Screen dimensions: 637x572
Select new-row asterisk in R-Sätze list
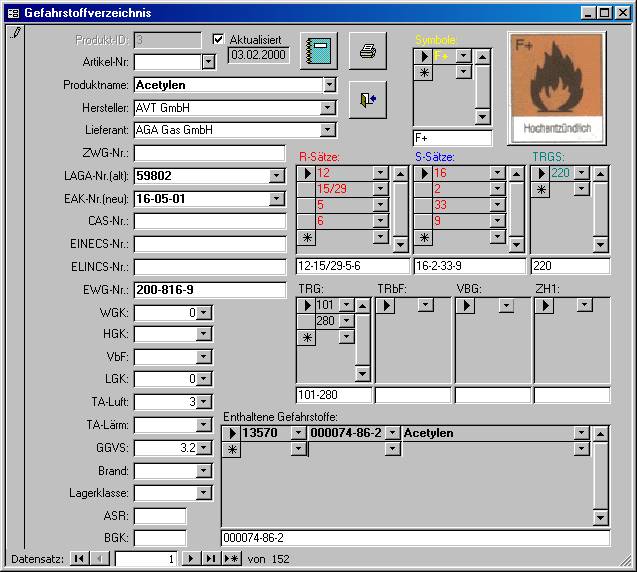pyautogui.click(x=307, y=237)
